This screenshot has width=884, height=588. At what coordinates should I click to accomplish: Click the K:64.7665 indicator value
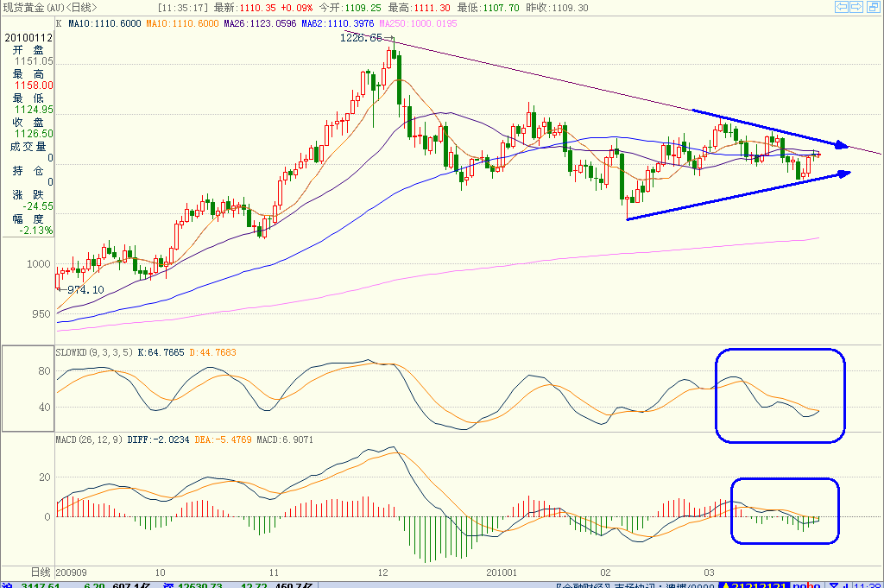[x=161, y=352]
